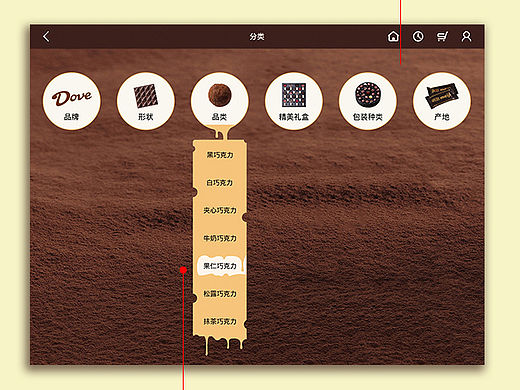
Task: Select the 包装种类 category circle
Action: click(x=368, y=101)
